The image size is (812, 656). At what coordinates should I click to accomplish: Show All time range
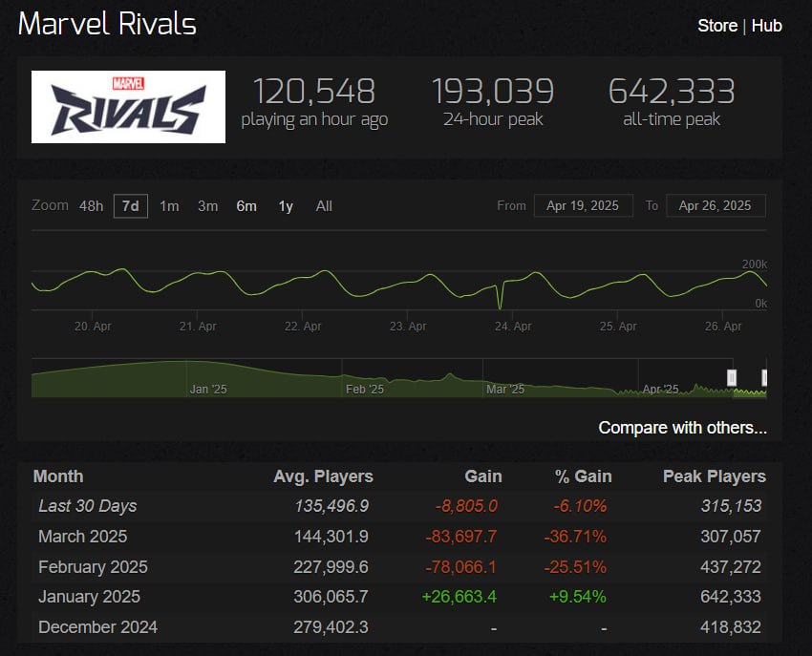click(324, 206)
